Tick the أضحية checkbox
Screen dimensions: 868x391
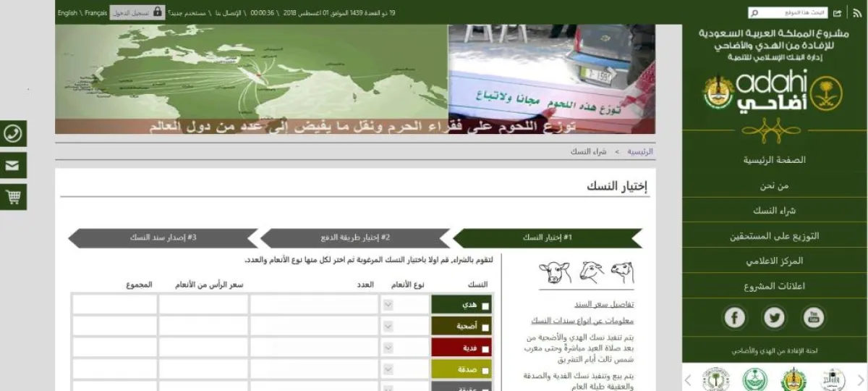tap(485, 327)
